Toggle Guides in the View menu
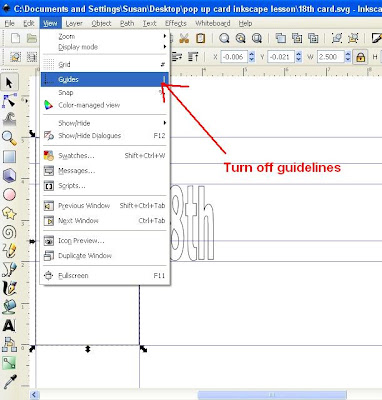 105,79
